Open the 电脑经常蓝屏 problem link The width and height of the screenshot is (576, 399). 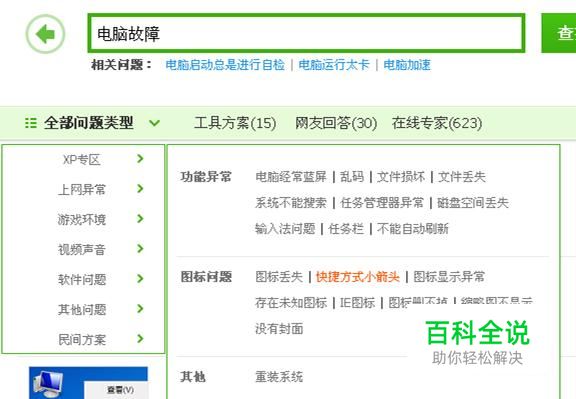(x=291, y=177)
